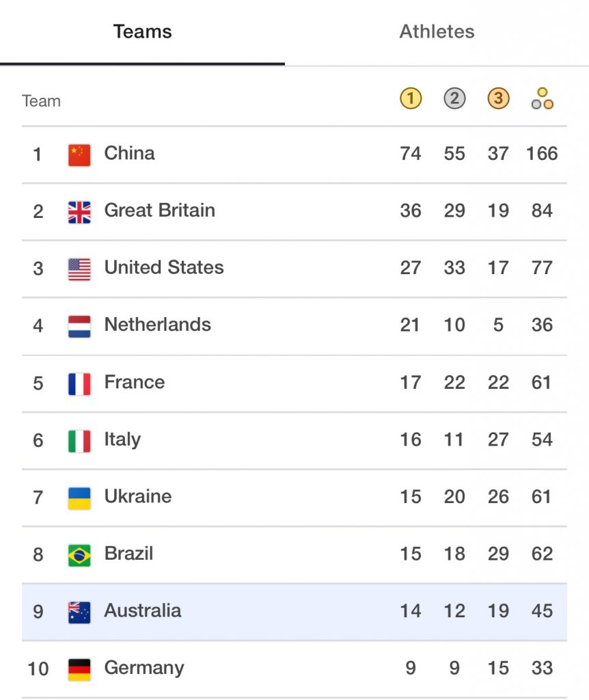Click the gold medal column icon
The width and height of the screenshot is (589, 700).
click(x=411, y=98)
